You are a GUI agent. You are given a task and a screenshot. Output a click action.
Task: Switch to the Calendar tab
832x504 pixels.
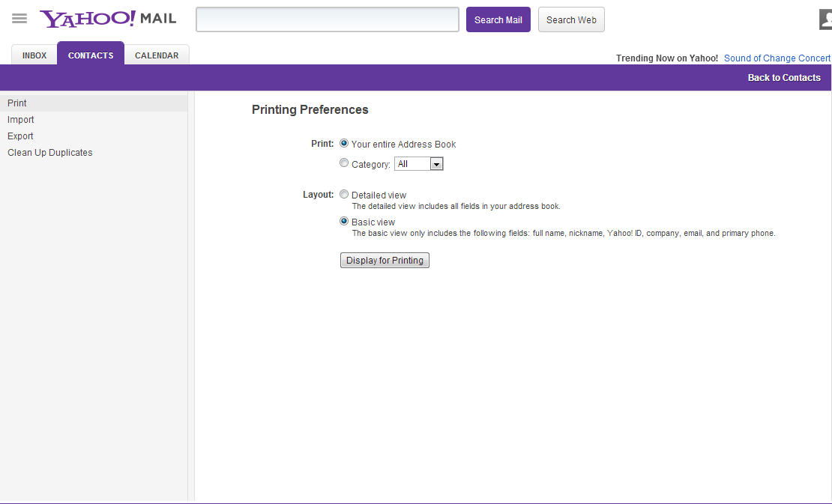tap(157, 55)
